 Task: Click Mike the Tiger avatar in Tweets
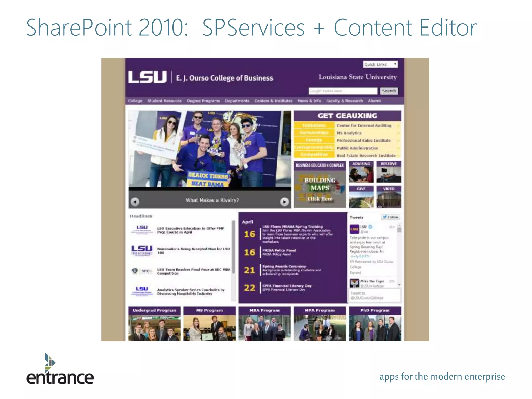click(354, 283)
